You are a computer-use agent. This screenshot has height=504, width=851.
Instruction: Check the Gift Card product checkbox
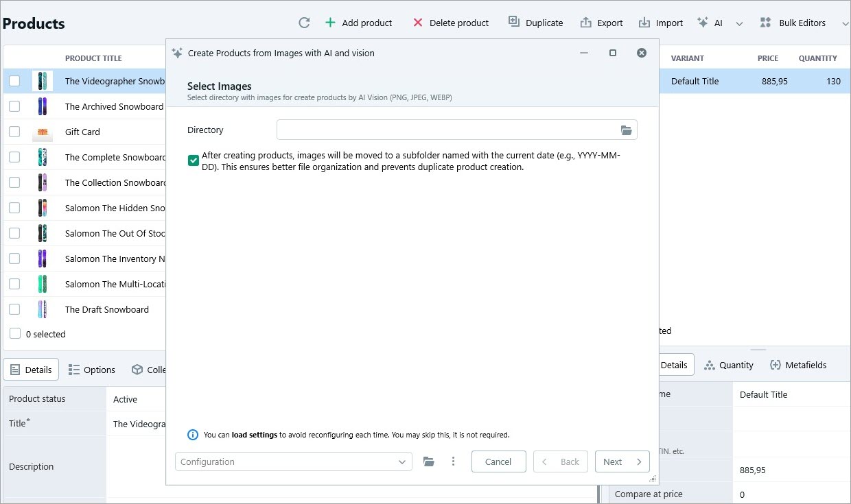pyautogui.click(x=14, y=132)
